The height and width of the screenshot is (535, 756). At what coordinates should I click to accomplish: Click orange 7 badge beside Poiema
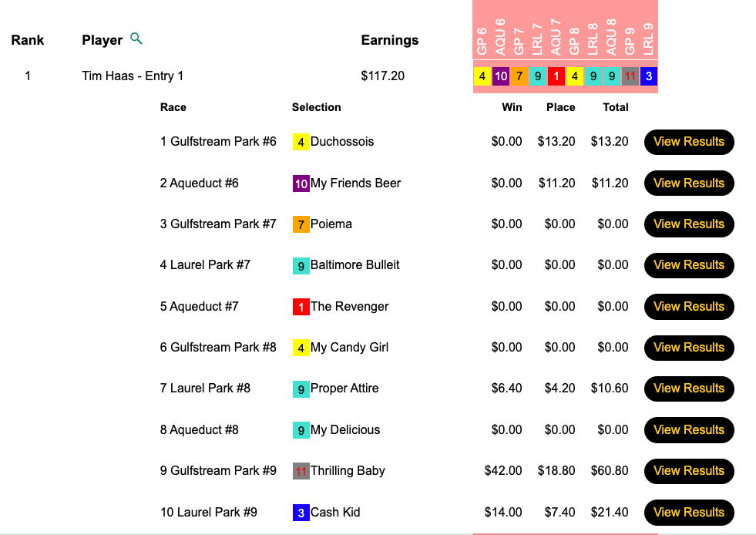301,225
